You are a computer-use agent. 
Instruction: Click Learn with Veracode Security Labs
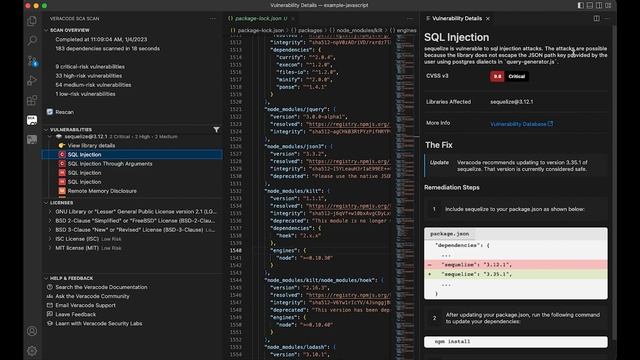pos(99,323)
